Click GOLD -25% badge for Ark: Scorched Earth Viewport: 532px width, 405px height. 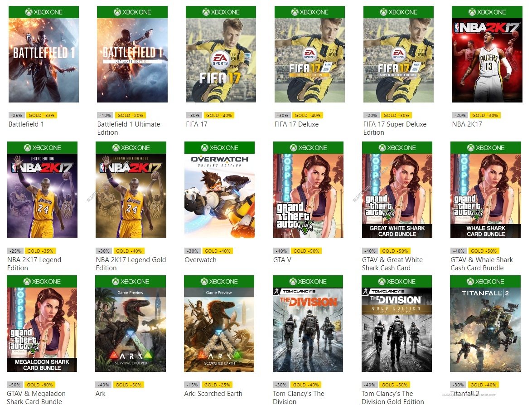tap(217, 385)
